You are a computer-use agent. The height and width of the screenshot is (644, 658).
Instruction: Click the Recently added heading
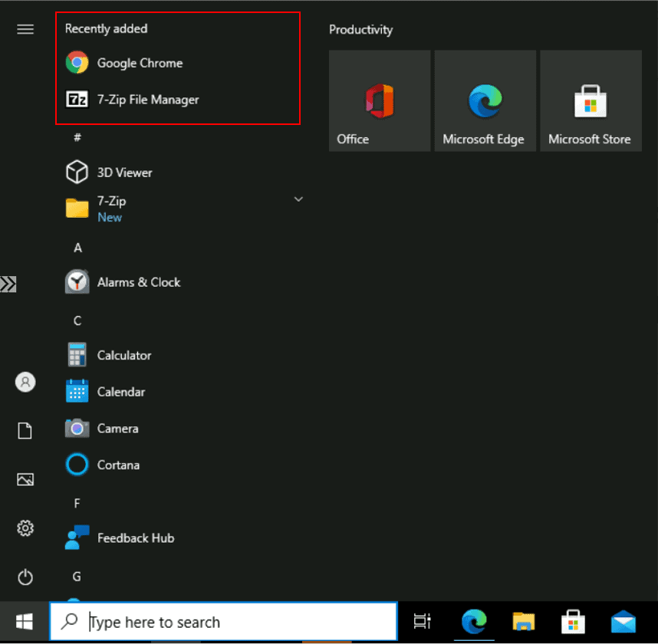[106, 28]
